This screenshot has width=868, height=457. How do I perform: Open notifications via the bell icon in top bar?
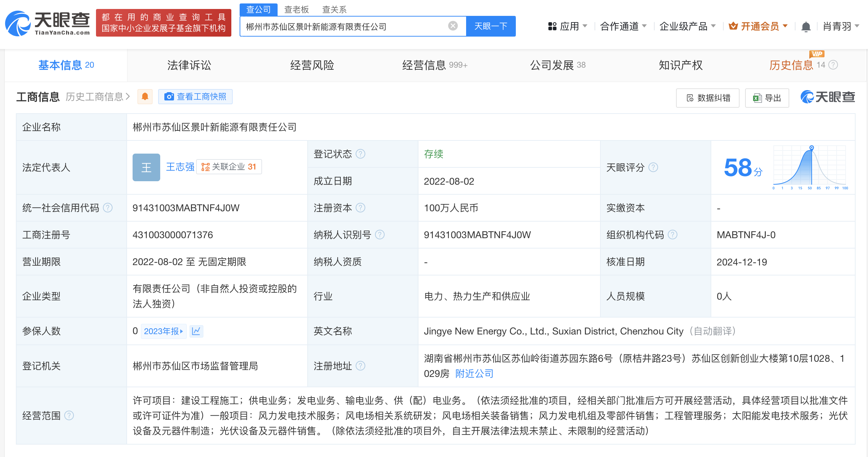(x=806, y=26)
